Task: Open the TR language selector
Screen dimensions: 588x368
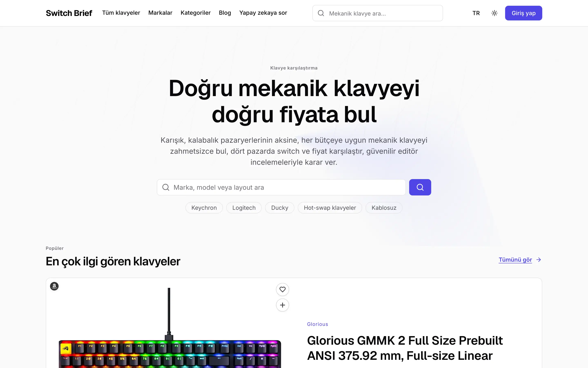Action: pos(476,13)
